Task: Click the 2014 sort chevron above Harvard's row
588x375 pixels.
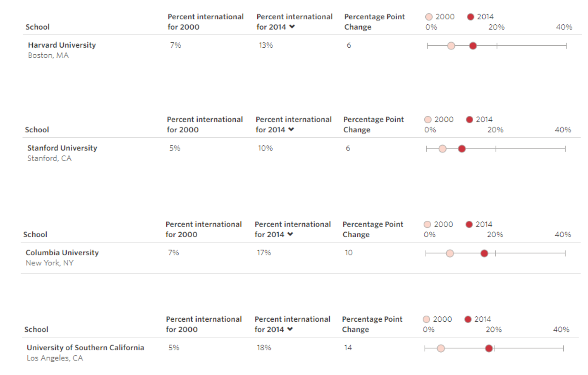Action: pos(292,27)
